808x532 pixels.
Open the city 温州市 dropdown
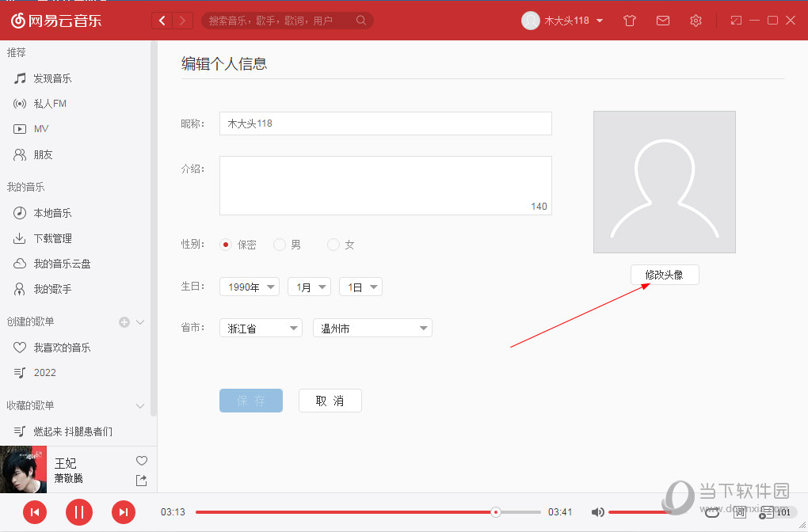(x=372, y=327)
